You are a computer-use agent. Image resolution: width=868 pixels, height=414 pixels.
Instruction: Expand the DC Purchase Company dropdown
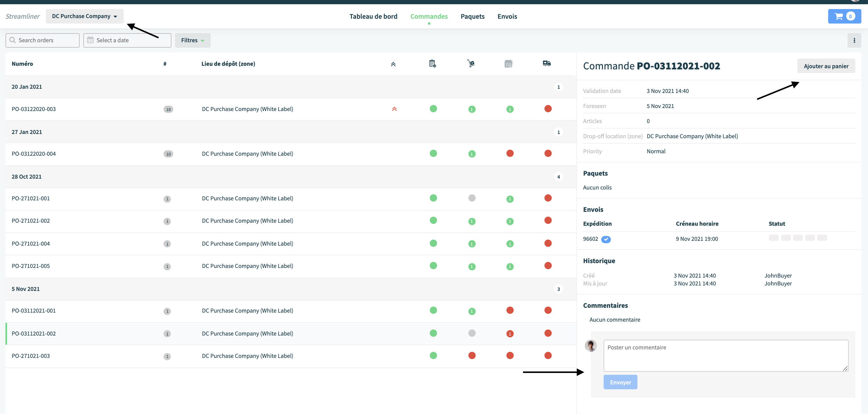point(85,16)
